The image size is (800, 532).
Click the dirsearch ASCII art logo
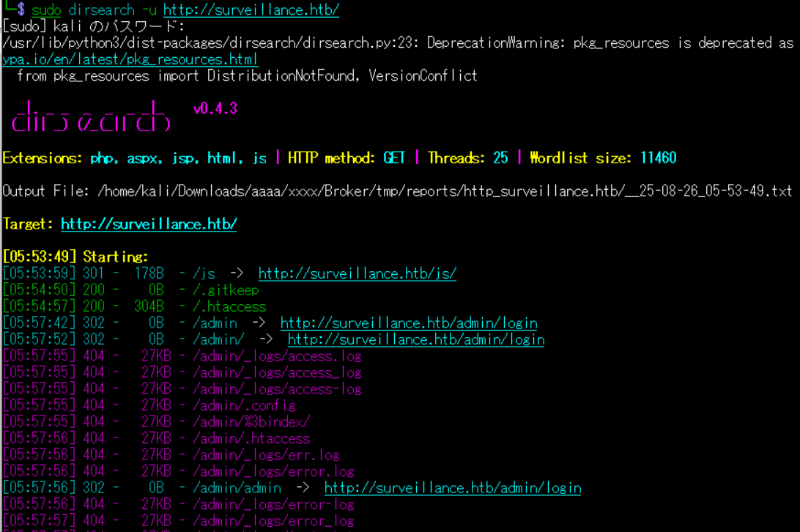[91, 117]
